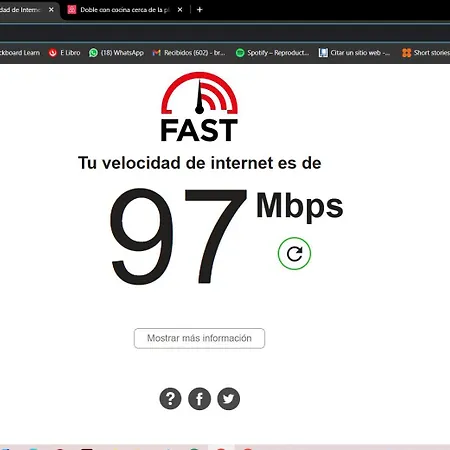Close the Doble con cocina tab
The width and height of the screenshot is (450, 450).
coord(180,10)
